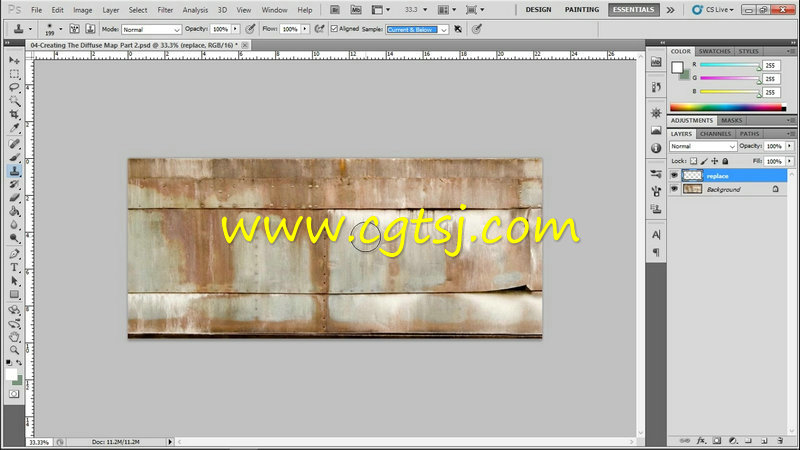This screenshot has height=450, width=800.
Task: Click the Essentials workspace button
Action: [x=633, y=10]
